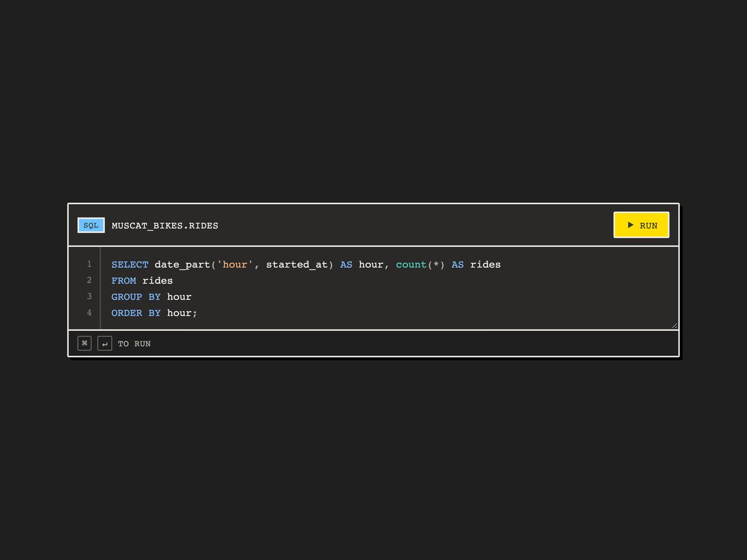Click the count(*) function in the query
This screenshot has height=560, width=747.
(x=420, y=265)
